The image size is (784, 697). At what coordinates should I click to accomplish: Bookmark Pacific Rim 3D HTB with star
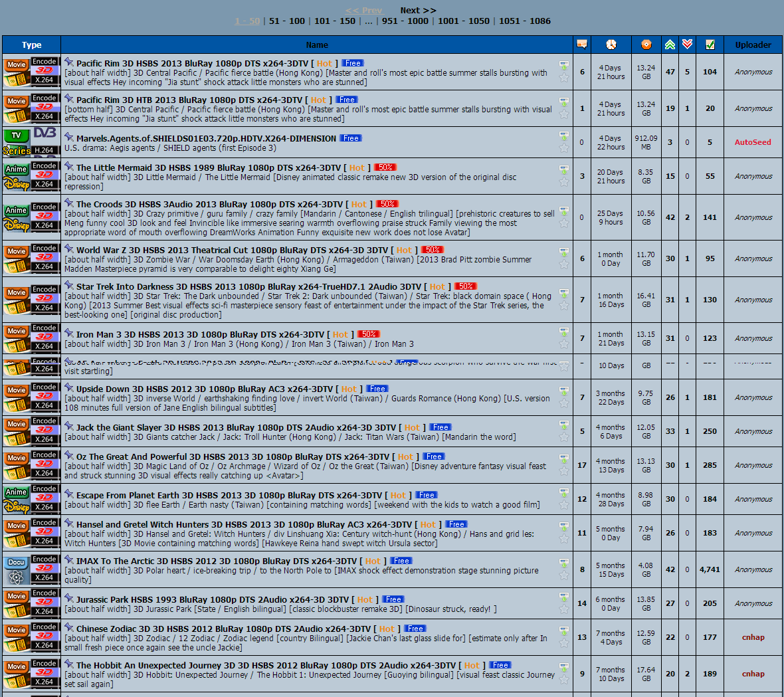click(x=564, y=114)
